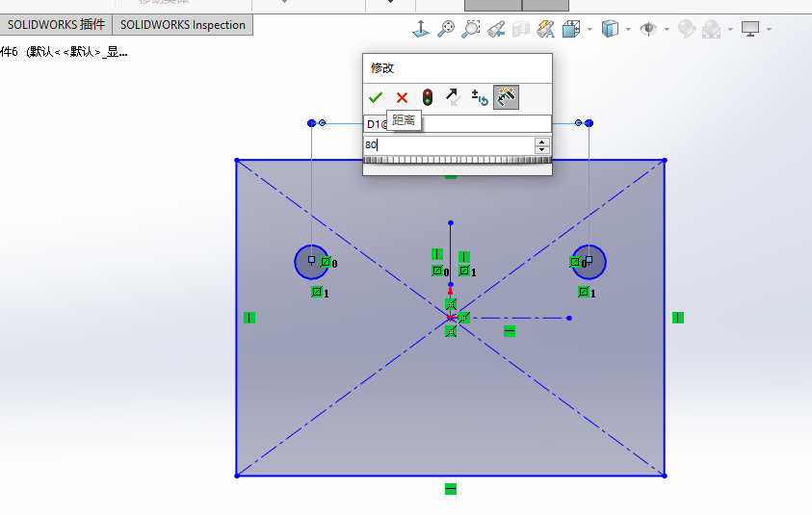This screenshot has width=812, height=515.
Task: Expand the Apply Scene dropdown arrow
Action: tap(730, 29)
